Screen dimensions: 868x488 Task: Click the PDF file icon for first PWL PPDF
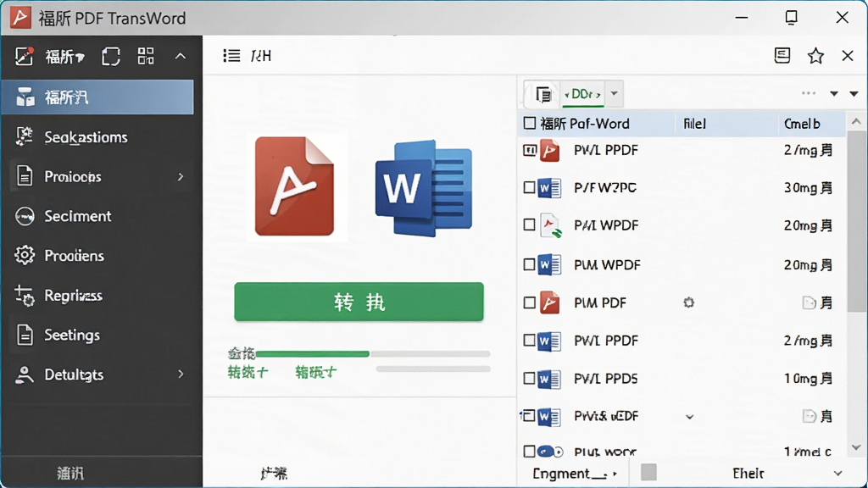549,151
